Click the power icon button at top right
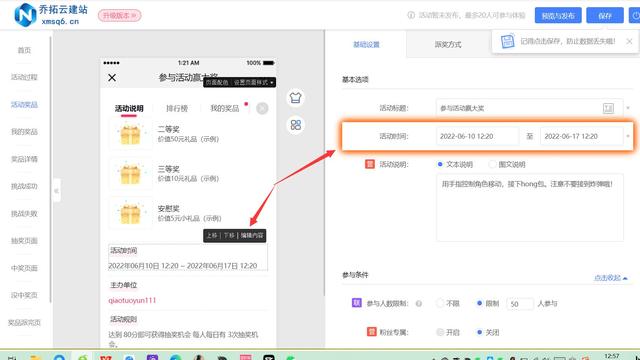The width and height of the screenshot is (640, 360). point(635,16)
